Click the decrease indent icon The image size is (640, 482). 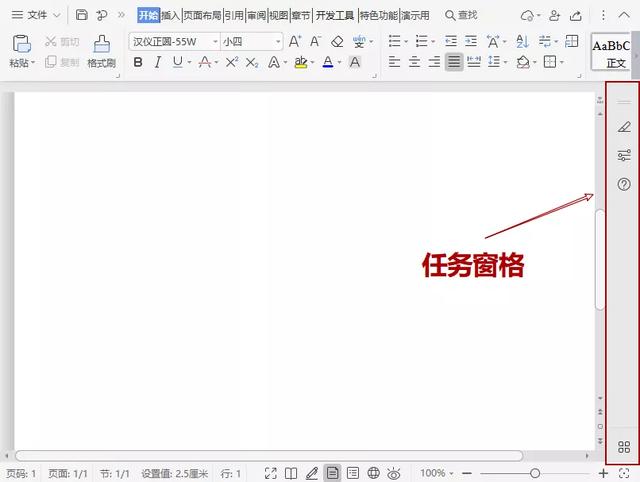pyautogui.click(x=451, y=41)
